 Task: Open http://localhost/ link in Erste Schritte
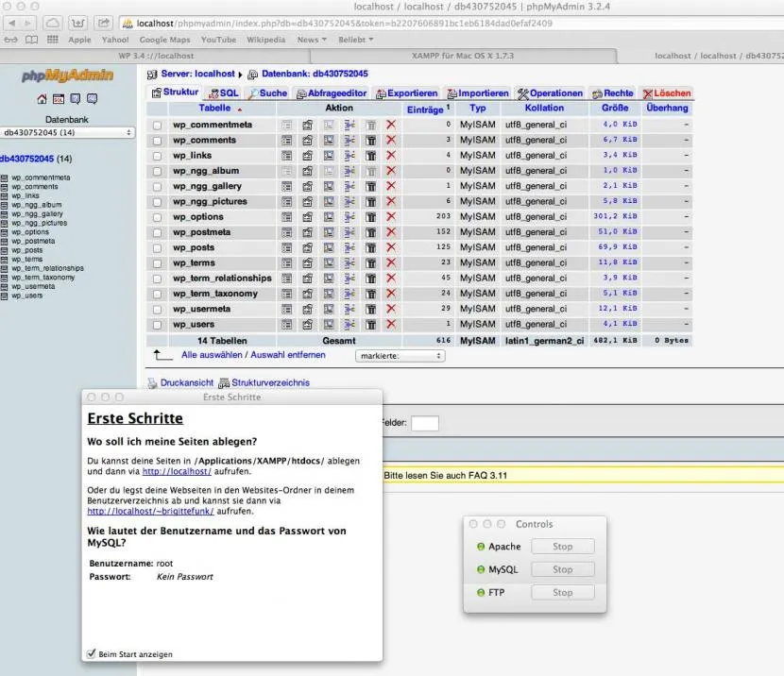177,471
